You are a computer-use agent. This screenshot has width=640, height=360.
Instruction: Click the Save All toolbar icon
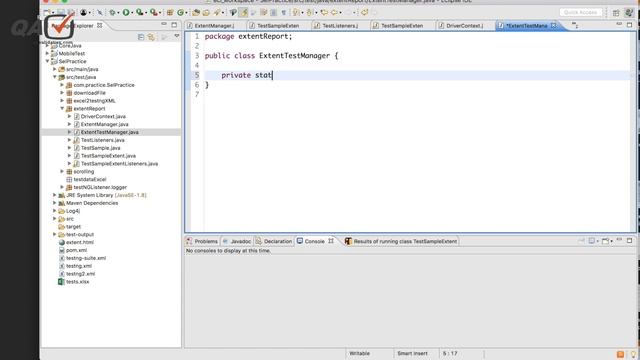point(71,12)
